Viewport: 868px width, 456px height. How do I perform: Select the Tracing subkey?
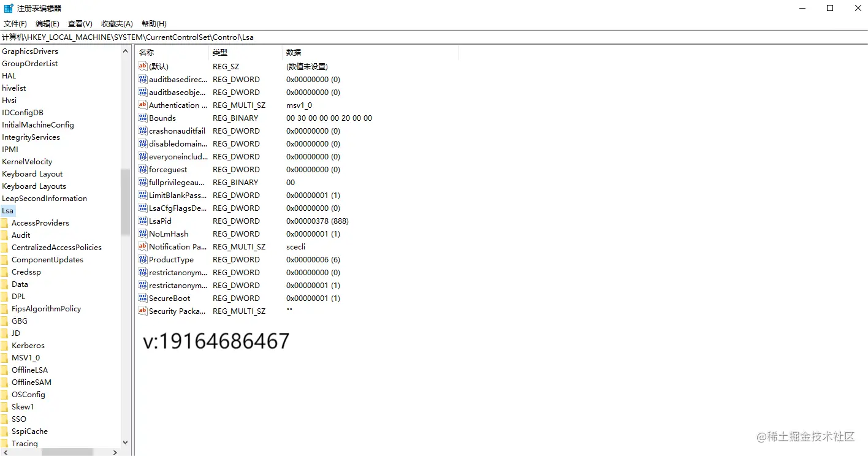click(25, 444)
